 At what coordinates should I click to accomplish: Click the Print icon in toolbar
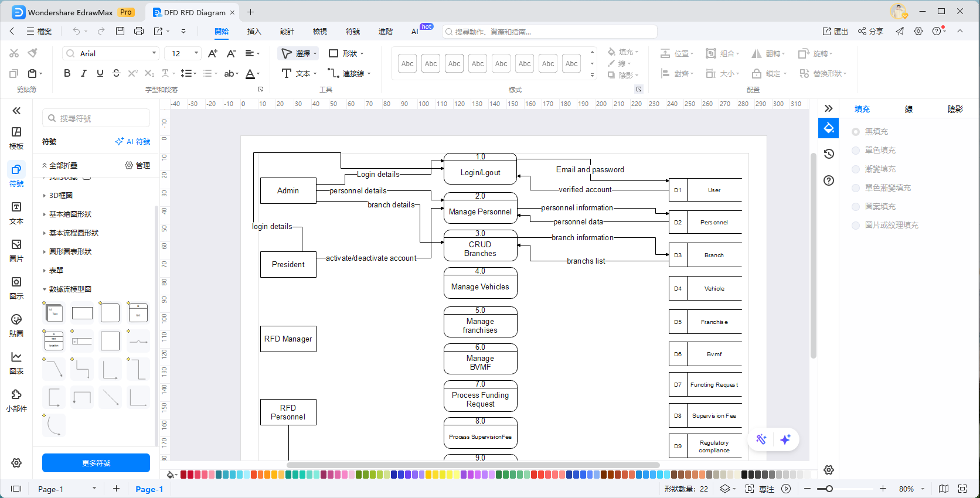pos(139,31)
